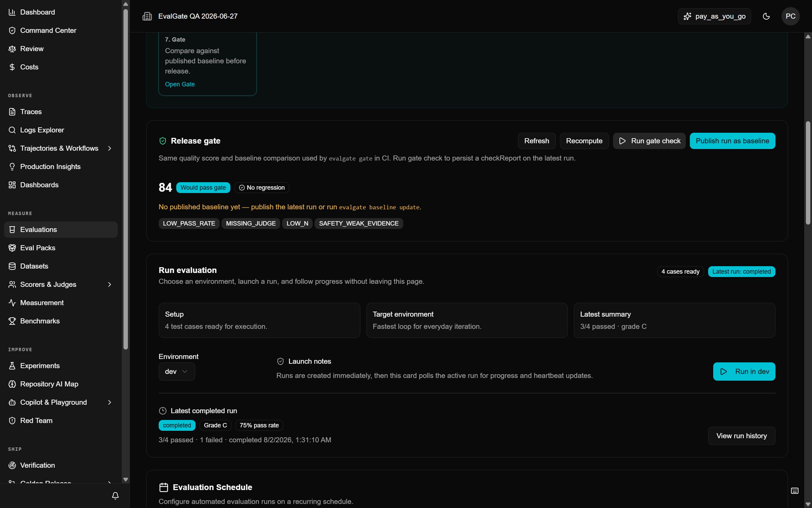Click the Refresh button
Screen dimensions: 812x508
(537, 141)
